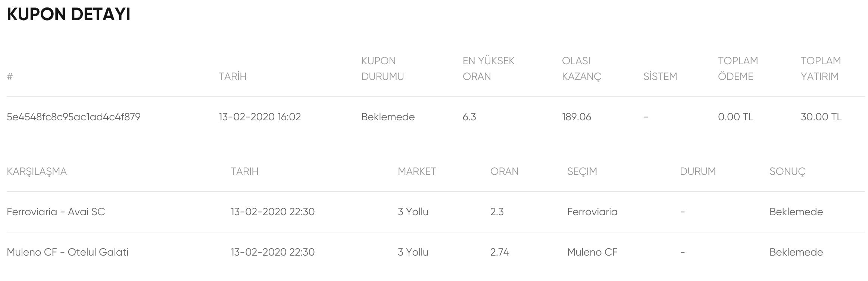The height and width of the screenshot is (281, 868).
Task: Select the Ferroviaria - Avai SC match row
Action: point(435,212)
